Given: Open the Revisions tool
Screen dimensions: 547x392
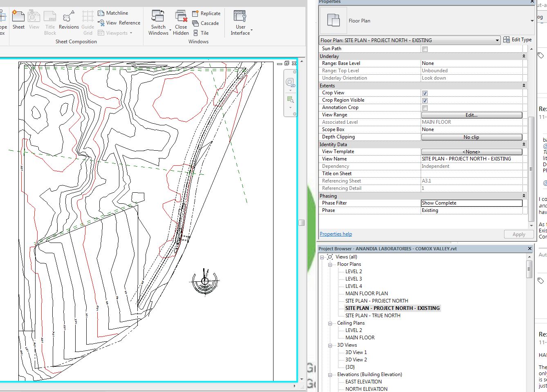Looking at the screenshot, I should click(69, 20).
